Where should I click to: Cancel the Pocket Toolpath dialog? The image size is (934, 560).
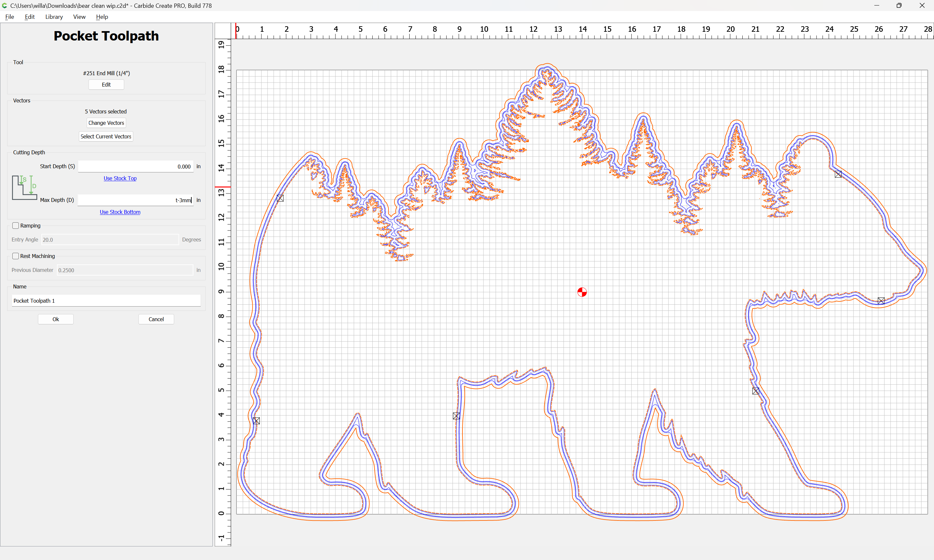156,319
